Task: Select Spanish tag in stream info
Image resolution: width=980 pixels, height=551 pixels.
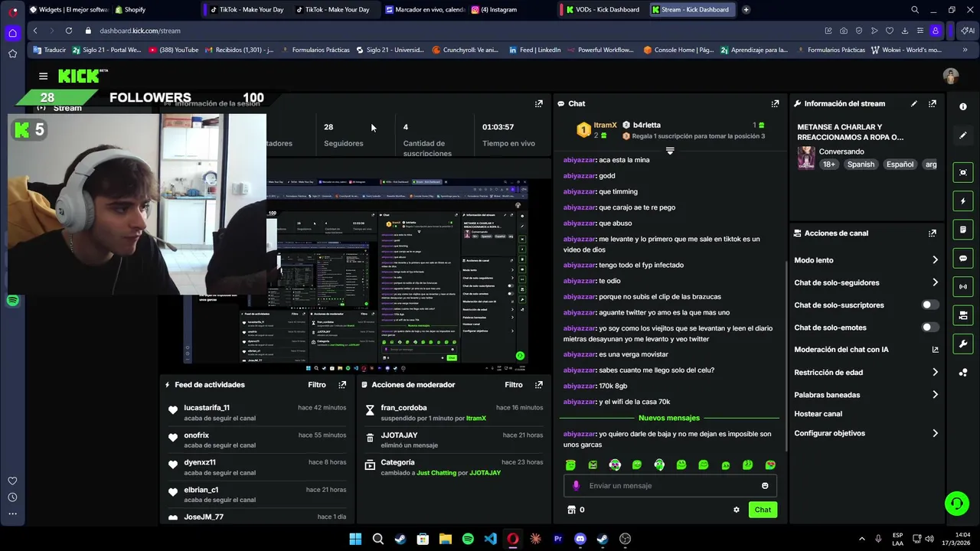Action: [861, 165]
